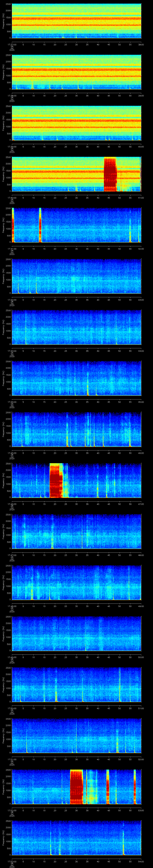Click the spectrogram panel starting at 17:38:00
153x868 pixels.
[76, 72]
